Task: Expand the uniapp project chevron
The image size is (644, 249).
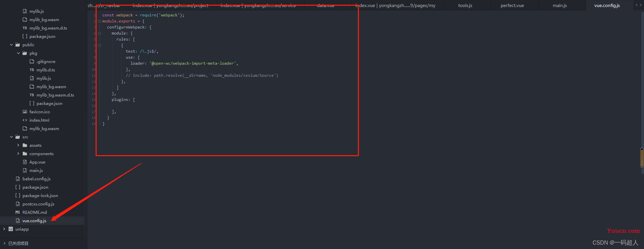Action: pos(4,229)
